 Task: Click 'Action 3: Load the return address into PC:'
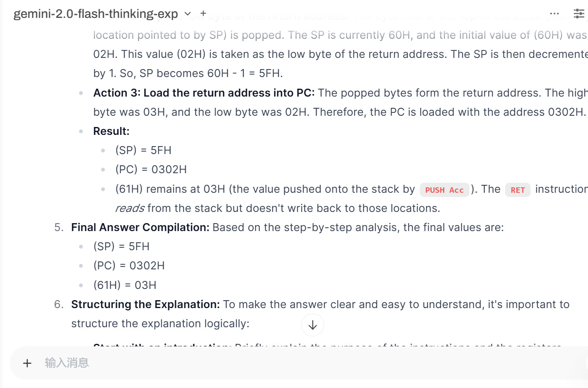pyautogui.click(x=204, y=93)
